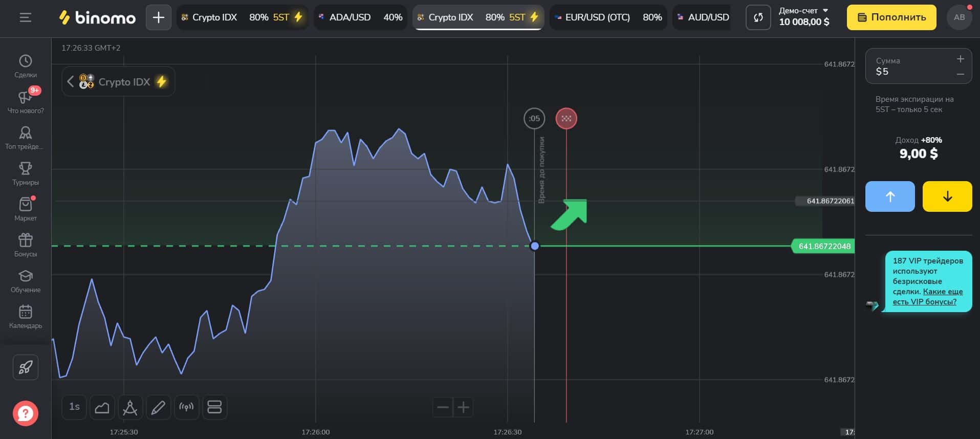Increase trade amount with plus
Screen dimensions: 980x439
pyautogui.click(x=961, y=59)
